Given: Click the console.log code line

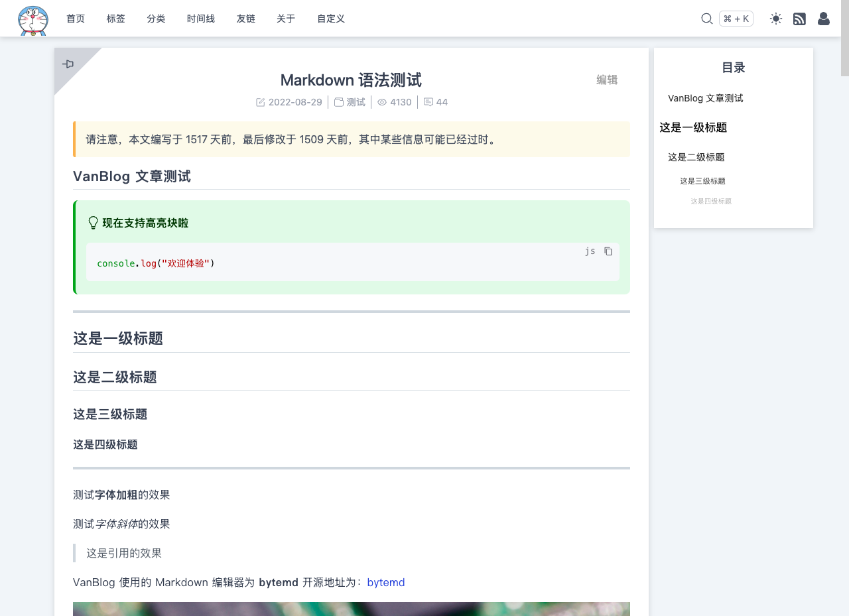Looking at the screenshot, I should tap(156, 263).
